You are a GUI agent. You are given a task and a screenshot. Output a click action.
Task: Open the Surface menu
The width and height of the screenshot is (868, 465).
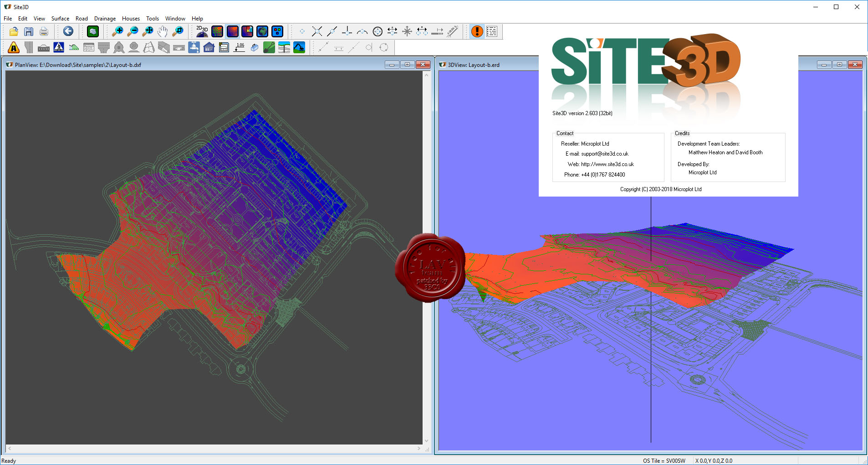pyautogui.click(x=60, y=19)
